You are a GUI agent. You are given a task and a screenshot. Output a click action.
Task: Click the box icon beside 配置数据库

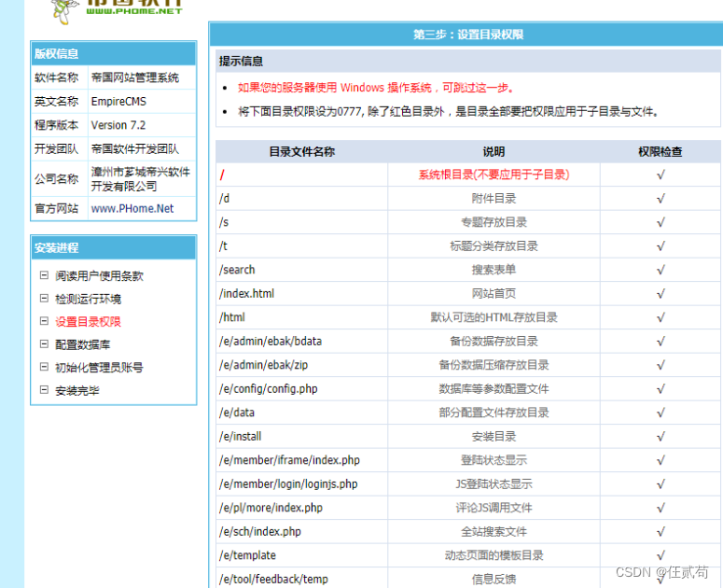pos(44,344)
